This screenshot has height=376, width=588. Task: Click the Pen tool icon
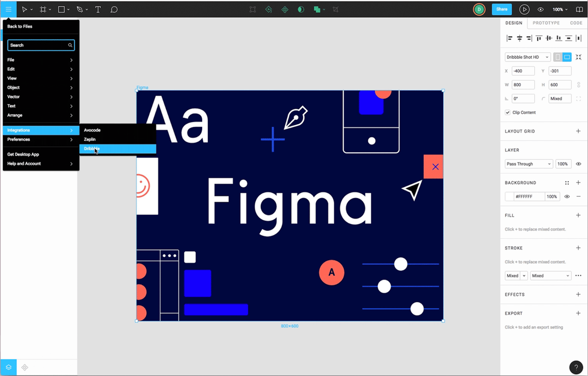[80, 9]
